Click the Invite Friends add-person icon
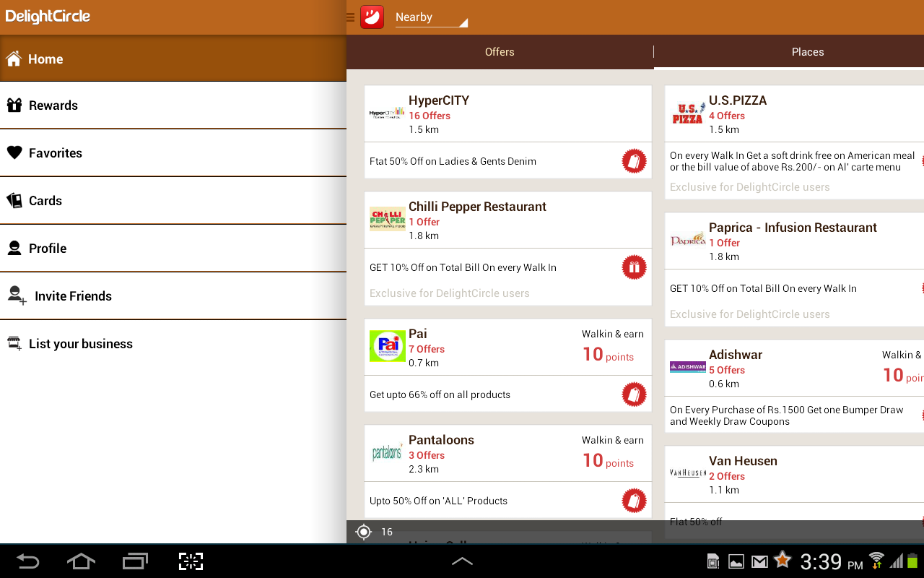The image size is (924, 578). click(17, 296)
